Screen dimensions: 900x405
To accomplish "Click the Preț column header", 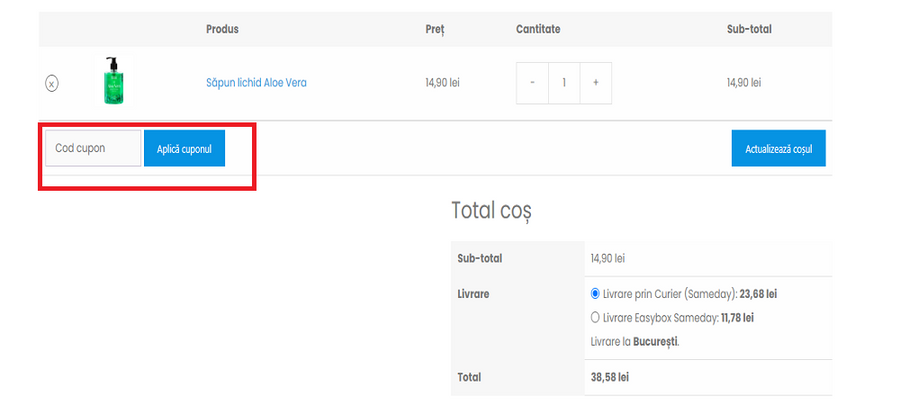I will pyautogui.click(x=434, y=30).
